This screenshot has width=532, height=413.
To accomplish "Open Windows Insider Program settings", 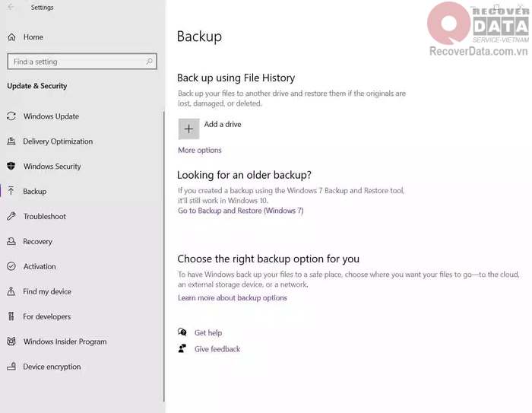I will (65, 342).
